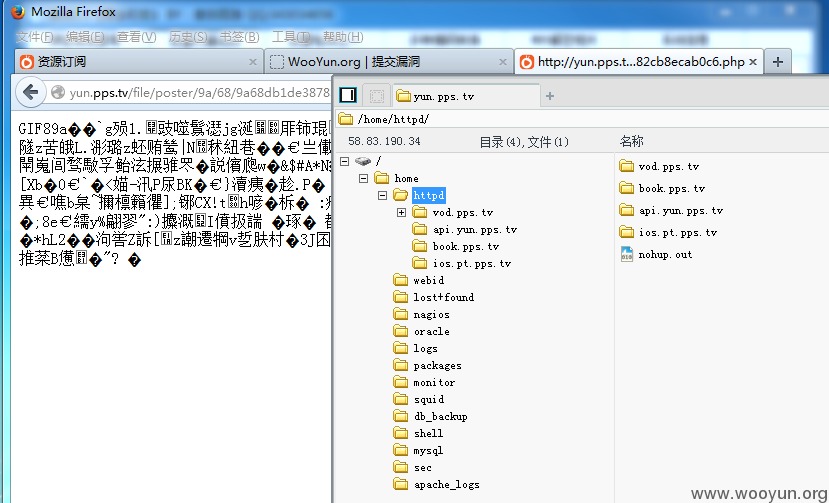Screen dimensions: 829x503
Task: Click the globe site identity icon
Action: tap(58, 93)
